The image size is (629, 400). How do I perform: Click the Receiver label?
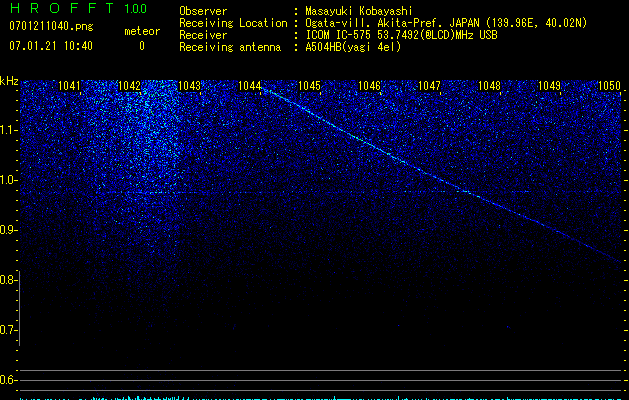[203, 35]
